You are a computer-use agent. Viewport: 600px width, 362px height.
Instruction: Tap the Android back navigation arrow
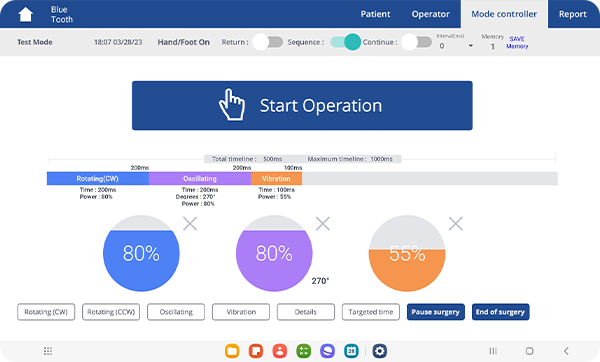point(566,351)
